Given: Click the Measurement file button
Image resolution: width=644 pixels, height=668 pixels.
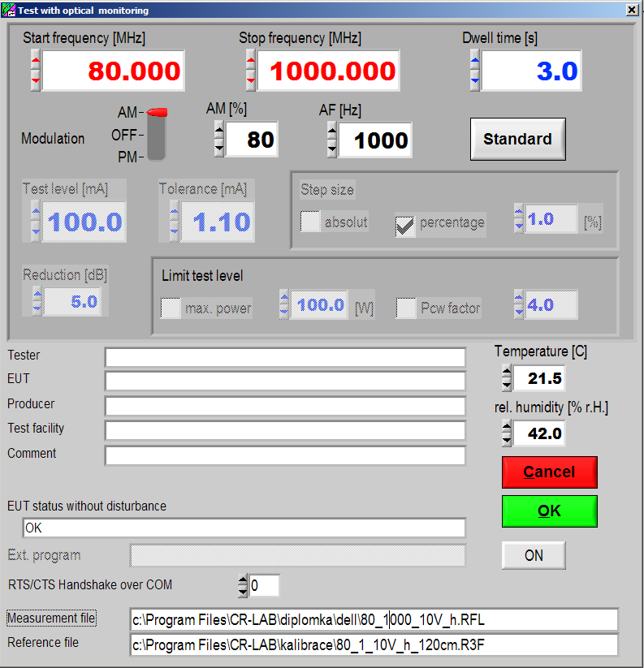Looking at the screenshot, I should coord(52,618).
